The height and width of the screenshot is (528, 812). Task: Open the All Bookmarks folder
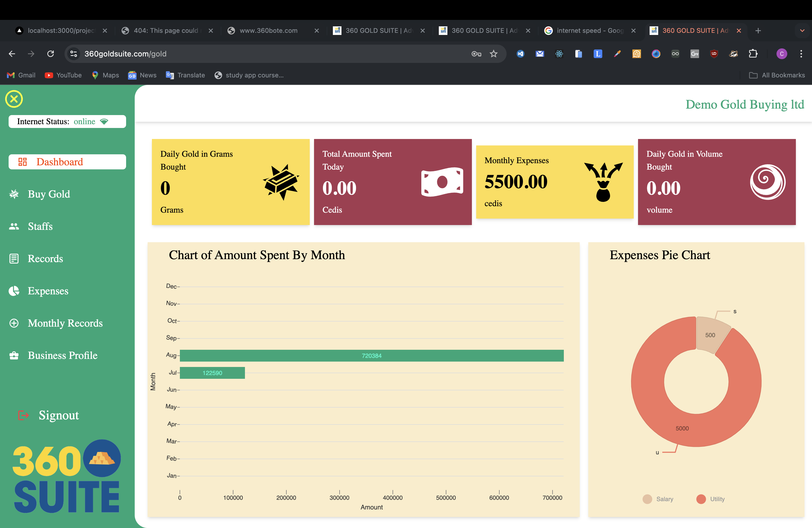pos(777,75)
